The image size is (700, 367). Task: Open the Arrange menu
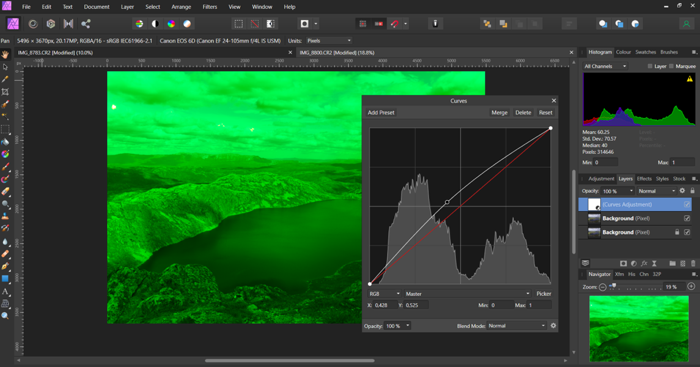[x=181, y=7]
